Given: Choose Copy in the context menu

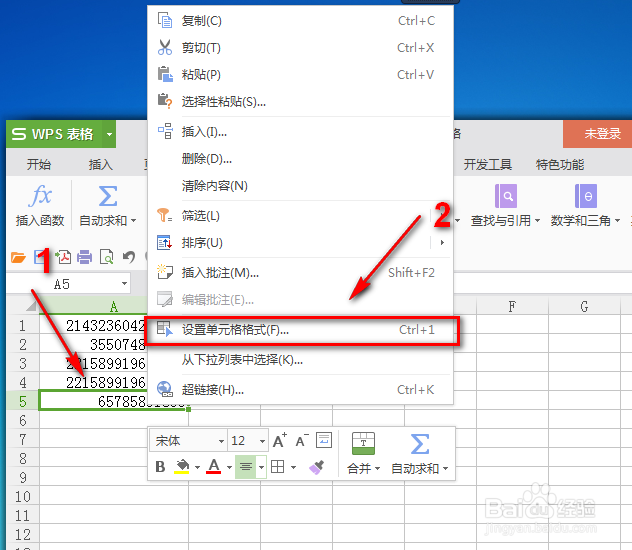Looking at the screenshot, I should [300, 21].
